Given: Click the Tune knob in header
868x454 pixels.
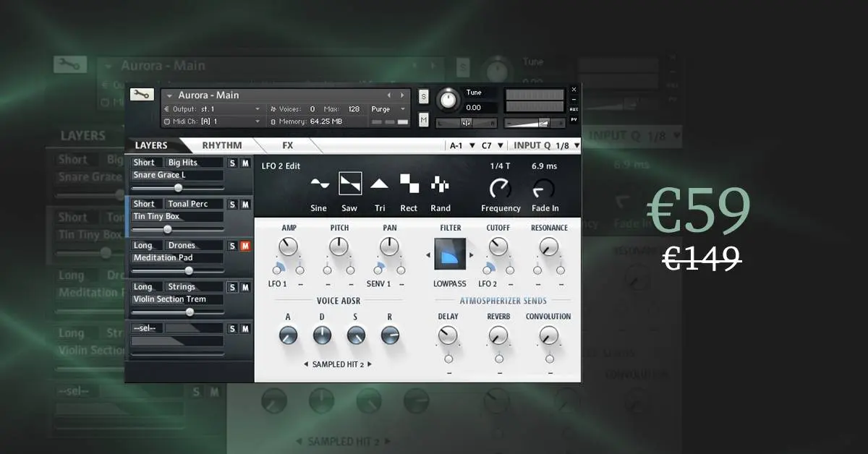Looking at the screenshot, I should pyautogui.click(x=448, y=100).
